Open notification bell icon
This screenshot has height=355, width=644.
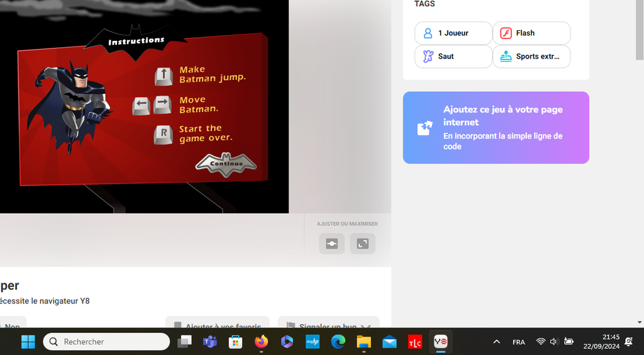[x=628, y=341]
